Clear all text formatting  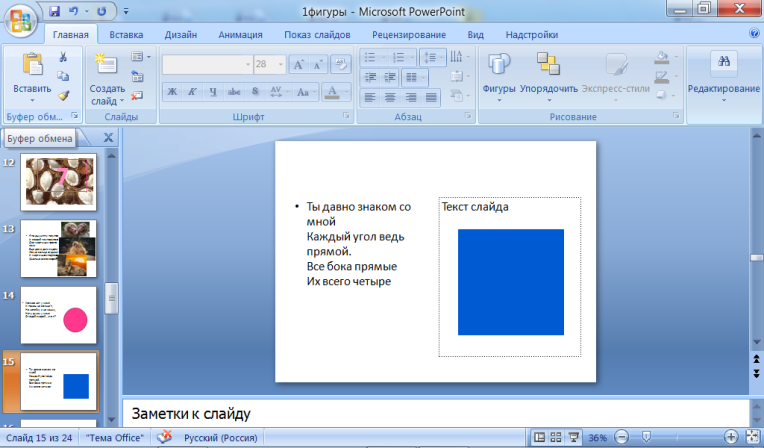point(341,64)
